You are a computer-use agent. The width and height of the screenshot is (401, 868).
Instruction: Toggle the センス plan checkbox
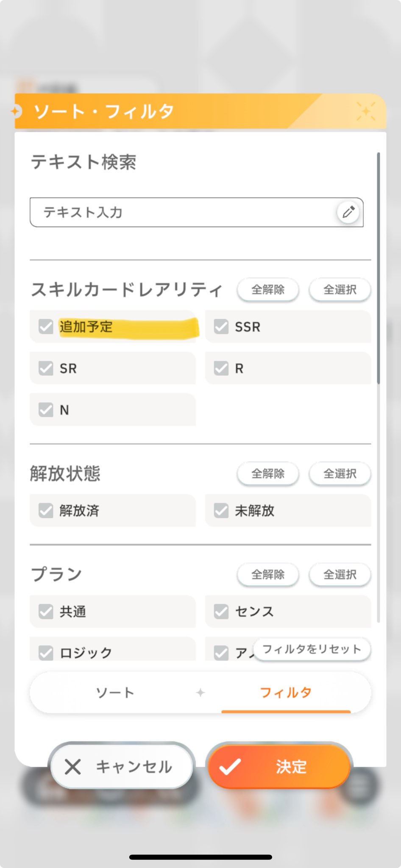click(221, 612)
